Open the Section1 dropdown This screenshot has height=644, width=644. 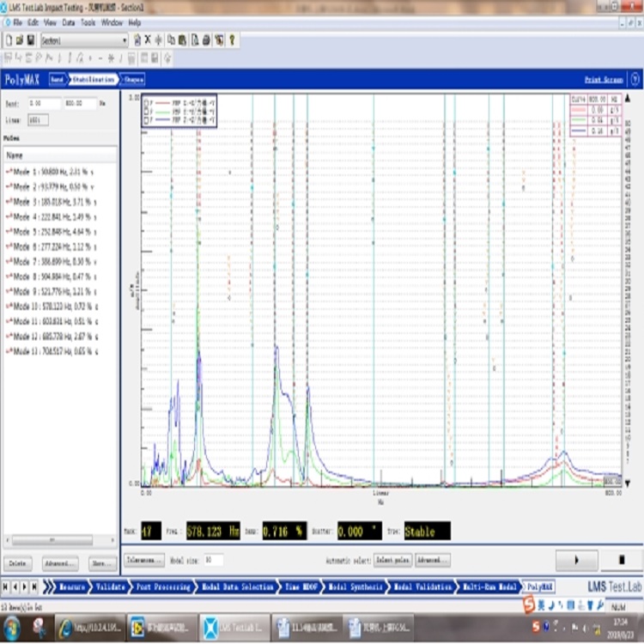(x=84, y=40)
